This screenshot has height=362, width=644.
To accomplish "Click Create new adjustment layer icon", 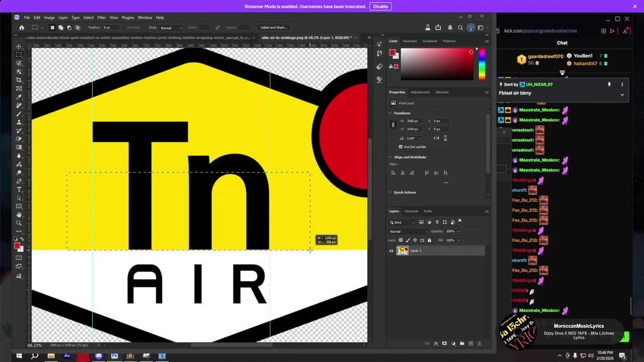I will click(x=453, y=344).
